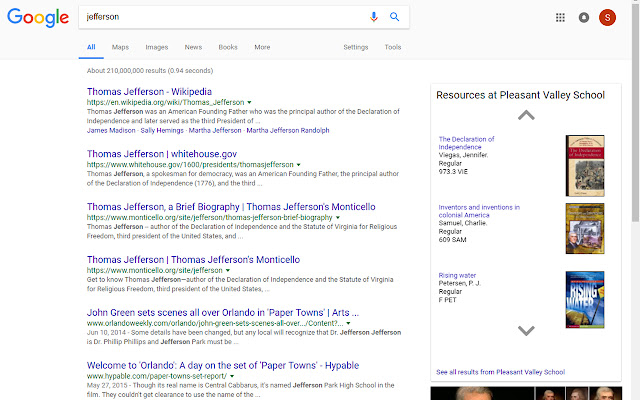This screenshot has width=640, height=400.
Task: Click call number F PET
Action: (447, 300)
